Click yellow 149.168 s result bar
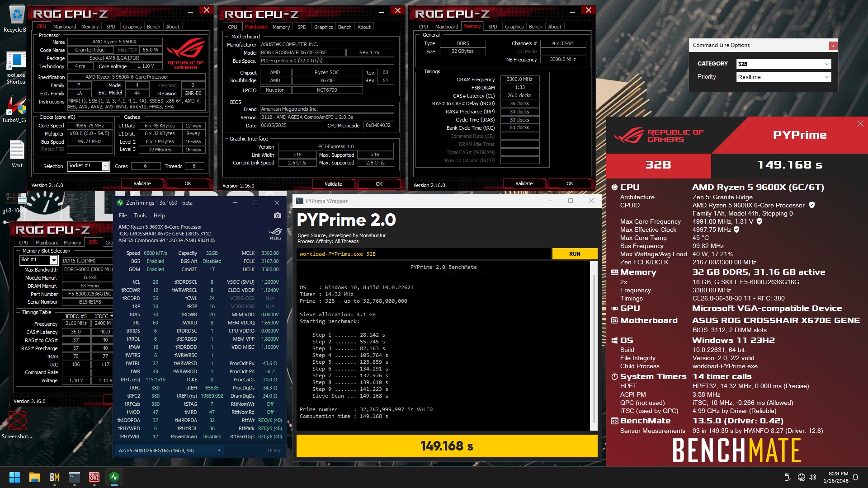868x488 pixels. 447,446
